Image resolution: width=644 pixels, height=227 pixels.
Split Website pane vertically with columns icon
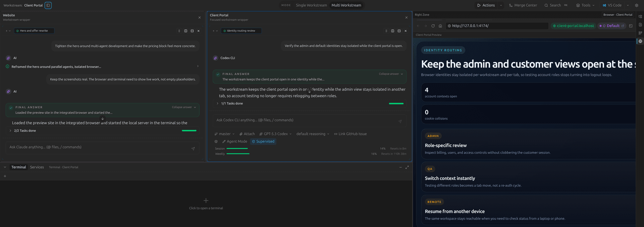185,31
